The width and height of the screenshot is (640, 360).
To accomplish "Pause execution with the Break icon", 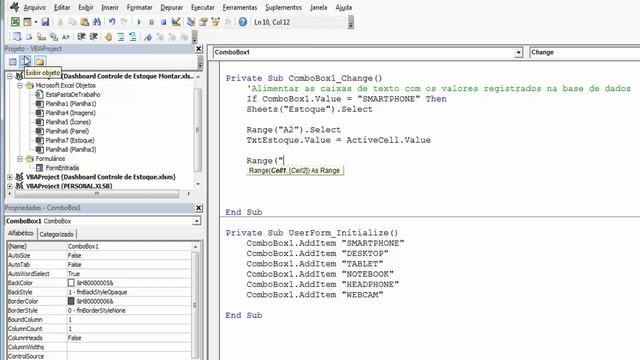I will [x=151, y=22].
